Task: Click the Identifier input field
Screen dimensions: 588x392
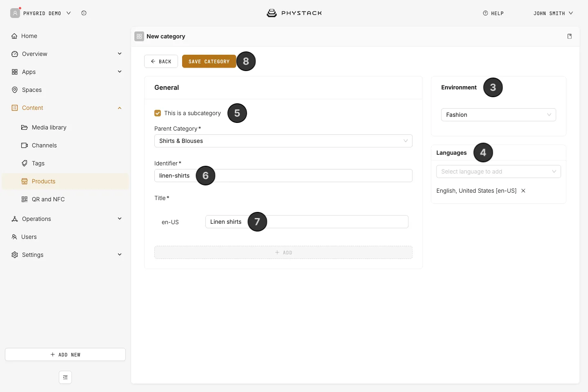Action: [283, 176]
